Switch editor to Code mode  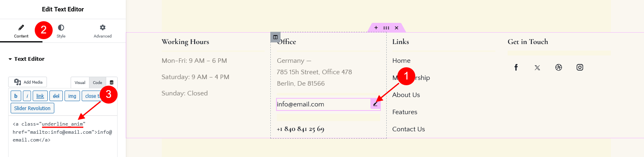tap(97, 82)
